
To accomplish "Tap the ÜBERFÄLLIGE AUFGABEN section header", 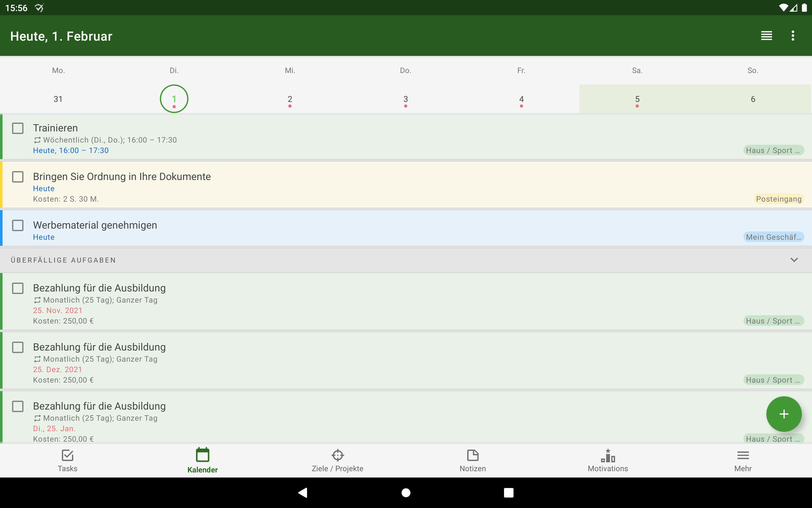I will pos(406,260).
